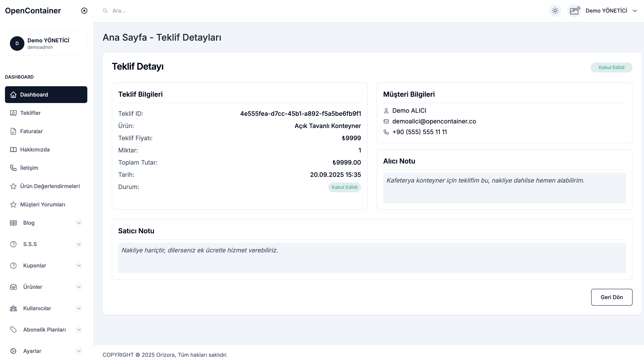This screenshot has height=364, width=644.
Task: Click the Hakkımızda book icon
Action: coord(13,150)
